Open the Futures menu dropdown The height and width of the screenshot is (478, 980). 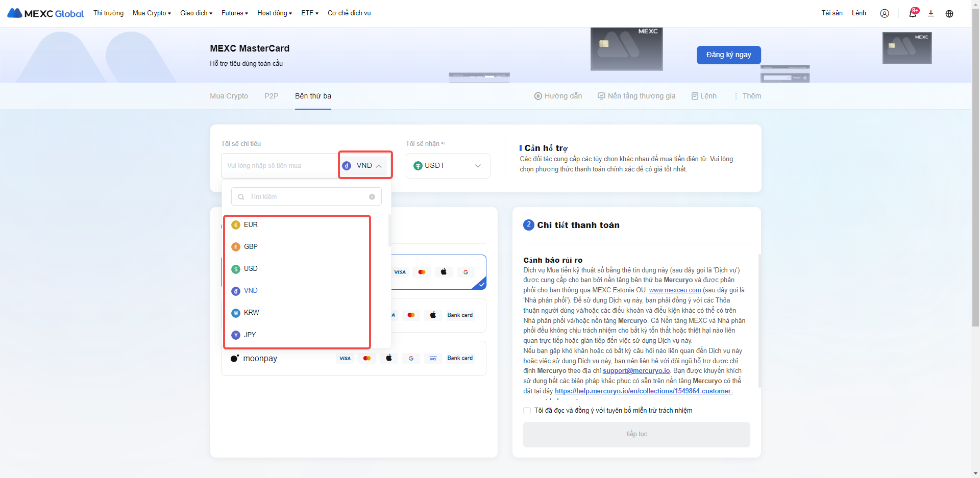[234, 13]
